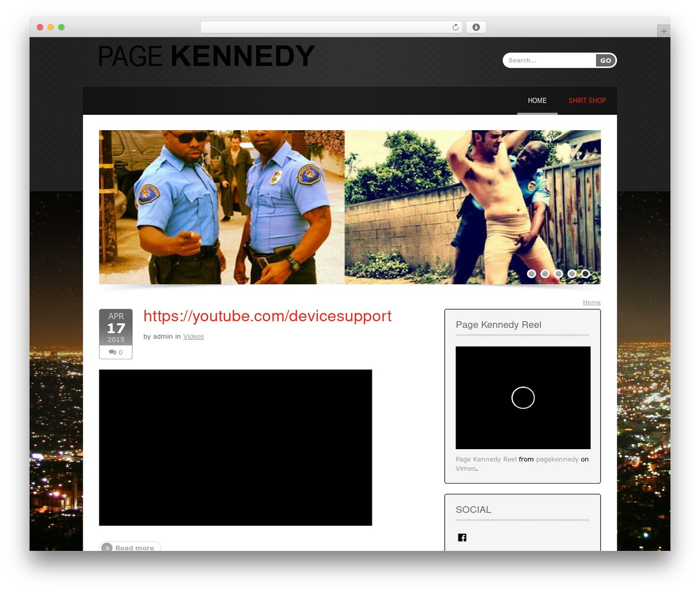Click the comment count bubble icon

112,352
